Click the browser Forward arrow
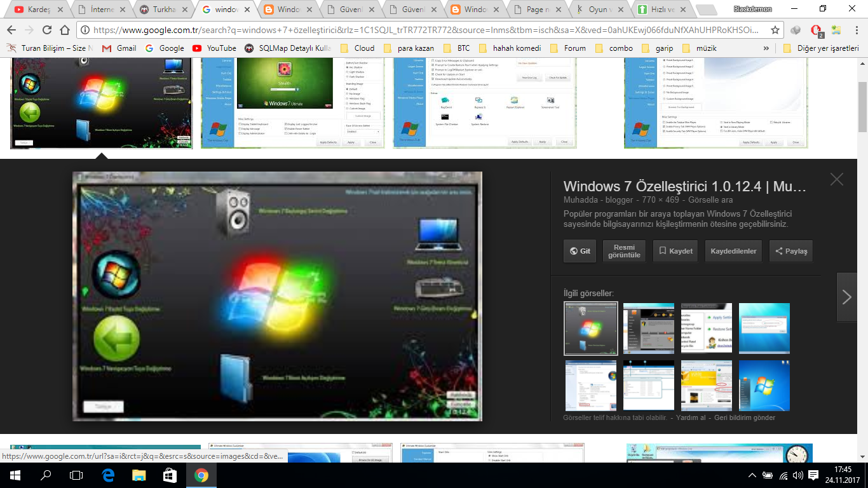Viewport: 868px width, 488px height. (29, 30)
